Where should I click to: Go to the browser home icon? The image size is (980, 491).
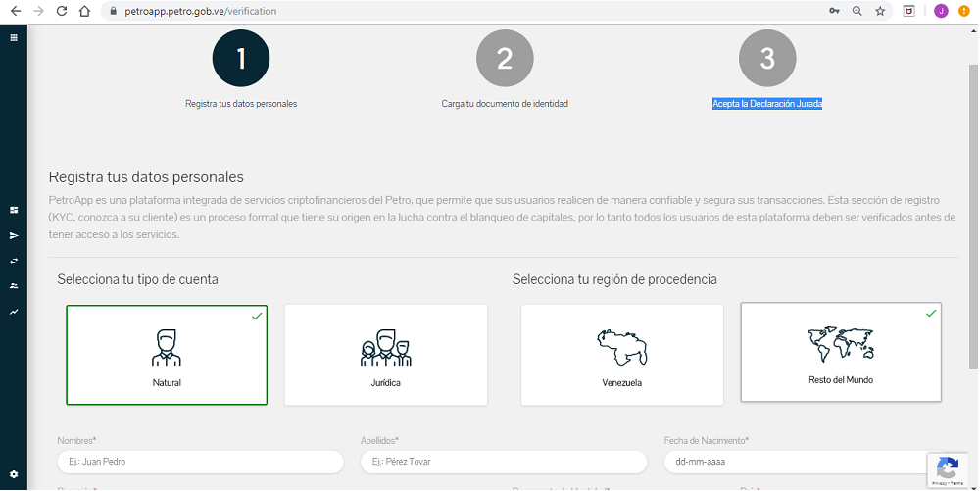pos(84,11)
